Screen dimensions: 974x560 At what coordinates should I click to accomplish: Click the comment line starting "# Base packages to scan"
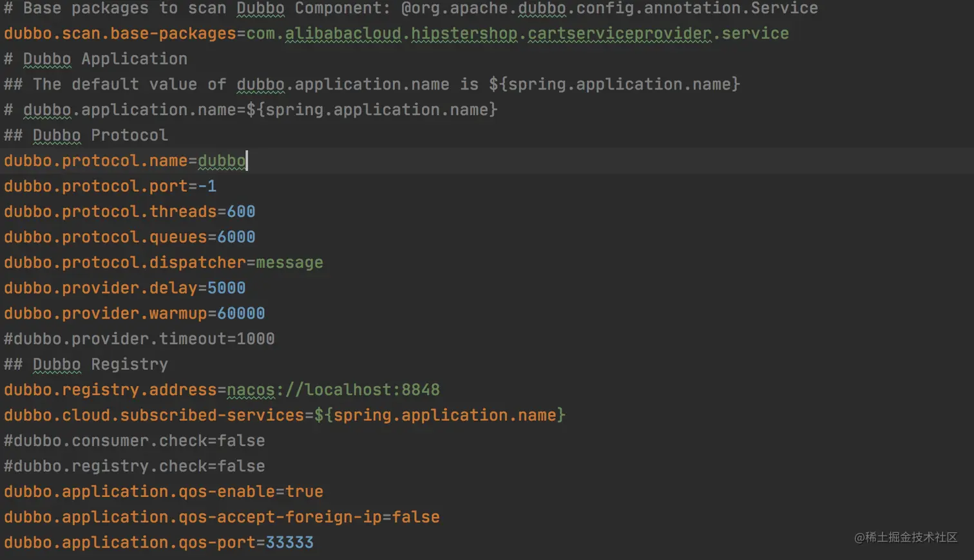(x=411, y=8)
